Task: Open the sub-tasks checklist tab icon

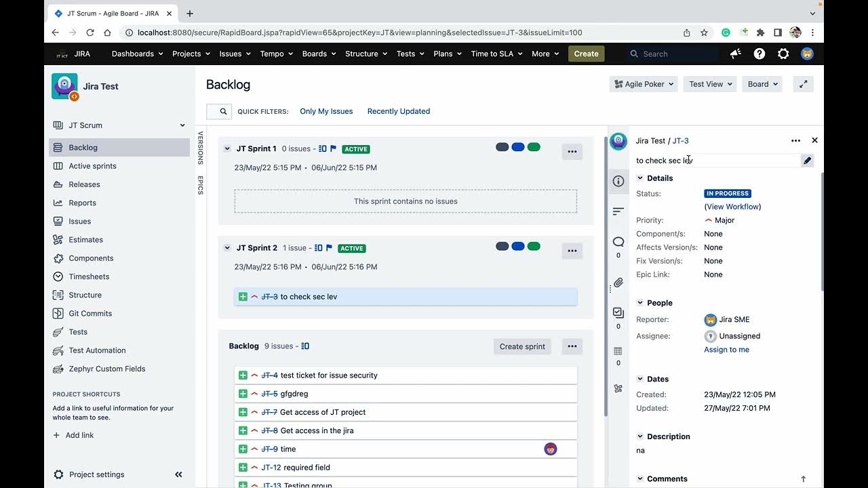Action: [x=618, y=312]
